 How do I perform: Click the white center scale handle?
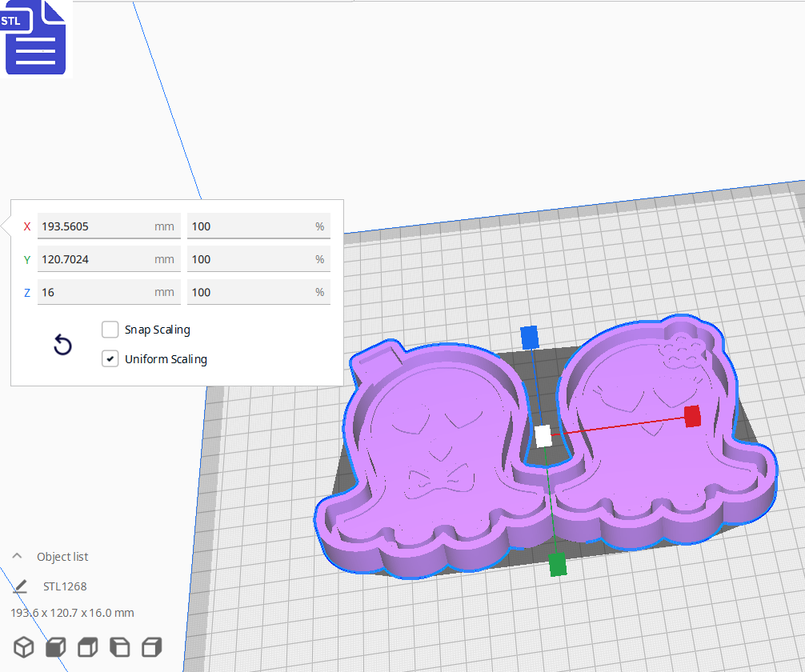point(543,436)
